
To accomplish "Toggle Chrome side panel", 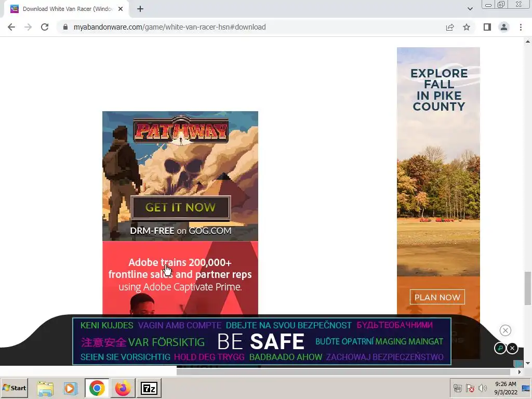I will click(487, 27).
